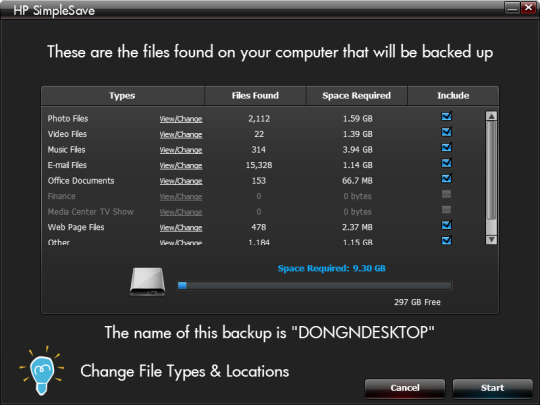540x405 pixels.
Task: Click the Include column header
Action: [453, 95]
